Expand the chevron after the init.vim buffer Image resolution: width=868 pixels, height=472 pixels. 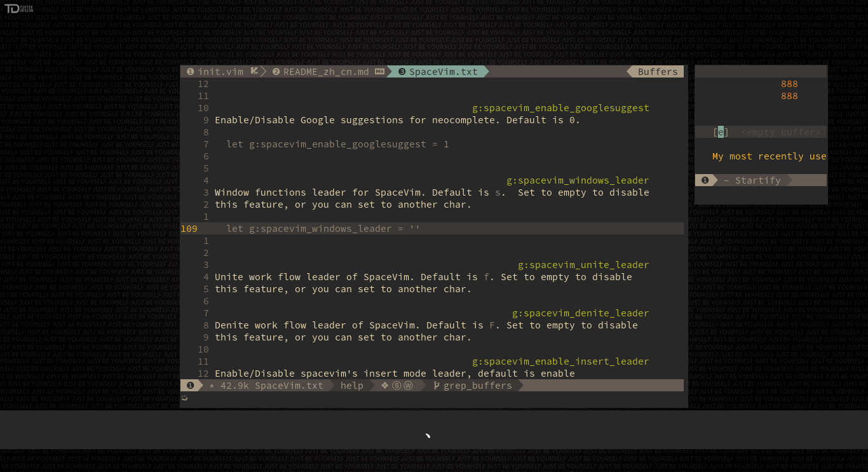coord(263,71)
